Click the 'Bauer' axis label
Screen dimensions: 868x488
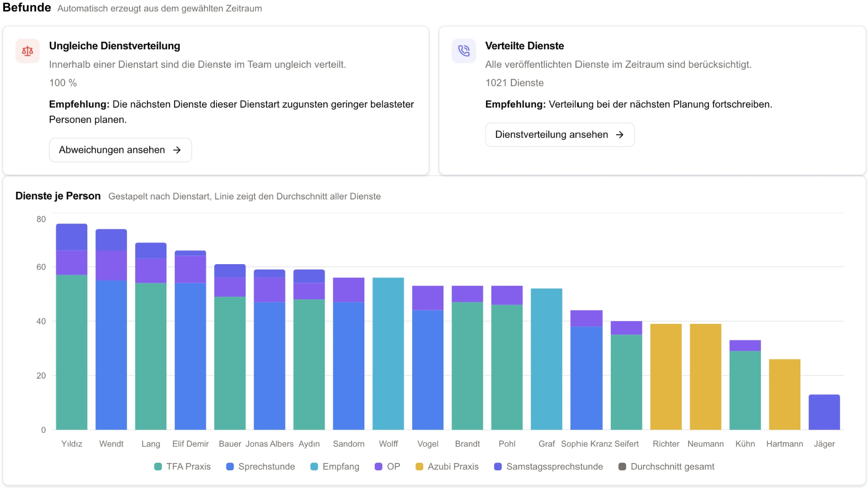tap(230, 444)
